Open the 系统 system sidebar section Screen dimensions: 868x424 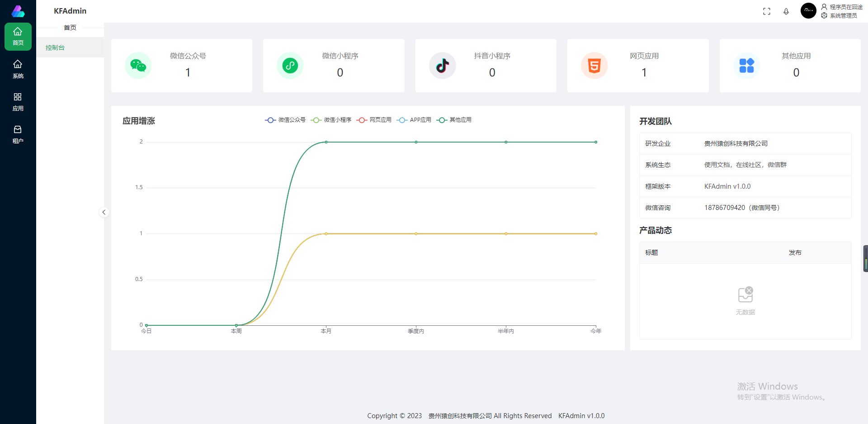(x=18, y=69)
